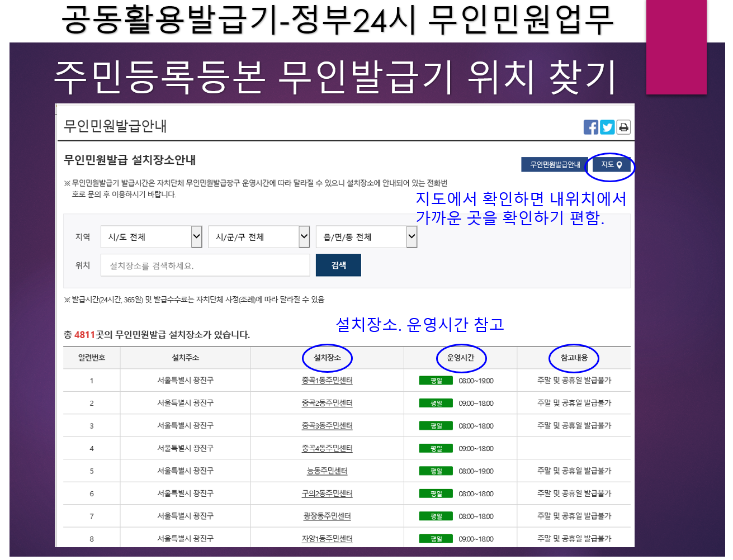733x560 pixels.
Task: Click serial number 8 in the table
Action: [x=92, y=539]
